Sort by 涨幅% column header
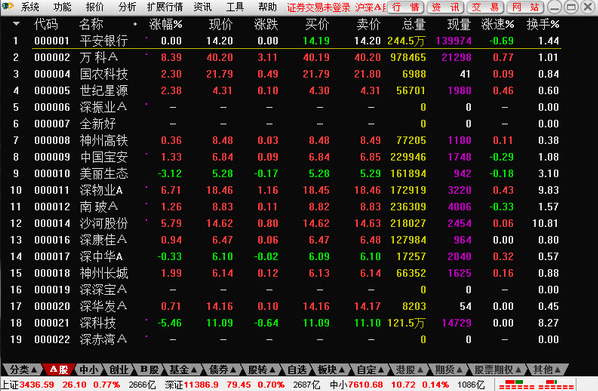 [166, 25]
